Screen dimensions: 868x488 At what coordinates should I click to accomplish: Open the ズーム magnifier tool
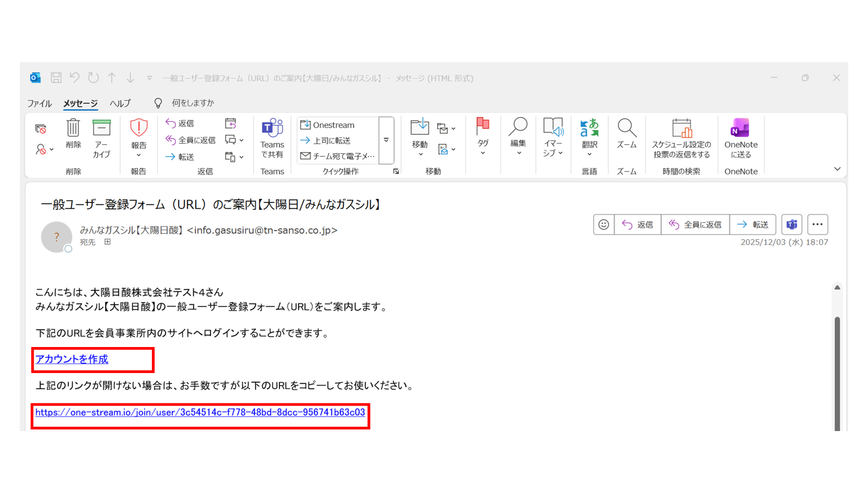click(x=627, y=133)
